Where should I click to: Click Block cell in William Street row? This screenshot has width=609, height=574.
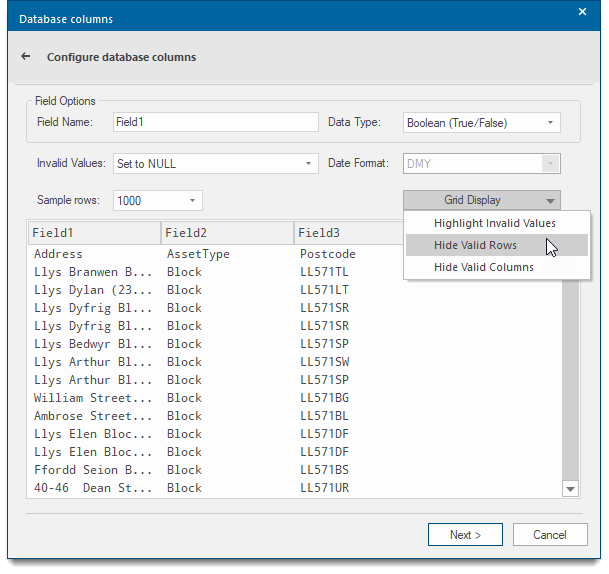pyautogui.click(x=184, y=398)
